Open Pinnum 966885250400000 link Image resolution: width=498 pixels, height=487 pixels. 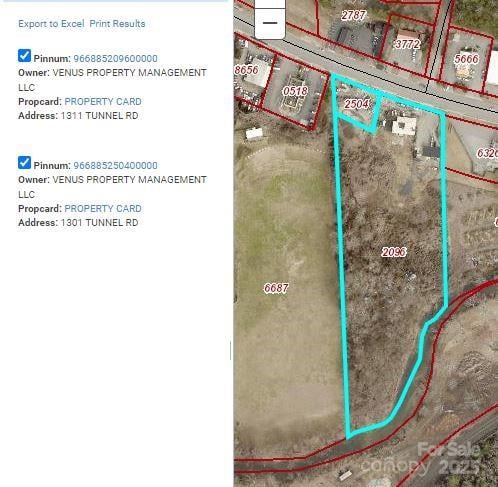[115, 165]
